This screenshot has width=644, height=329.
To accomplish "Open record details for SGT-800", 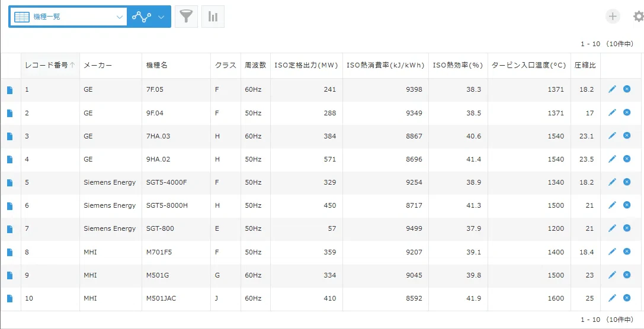I will click(x=10, y=228).
